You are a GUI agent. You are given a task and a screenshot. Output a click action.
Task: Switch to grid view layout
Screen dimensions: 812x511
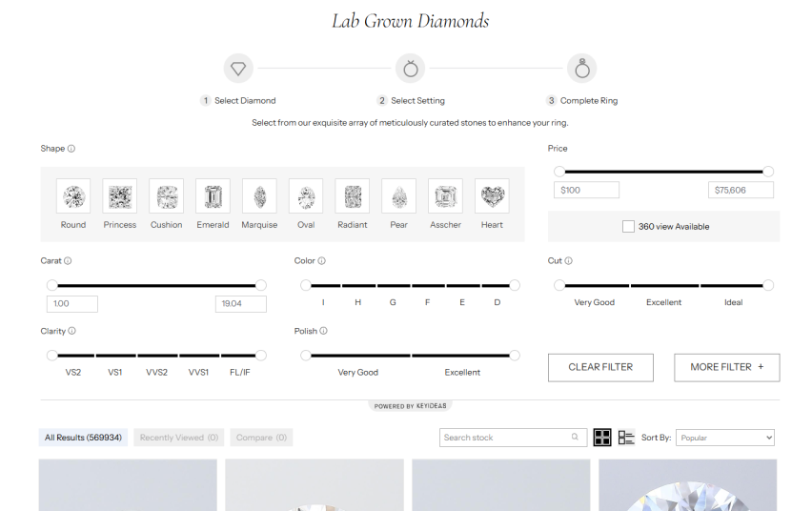click(x=602, y=438)
